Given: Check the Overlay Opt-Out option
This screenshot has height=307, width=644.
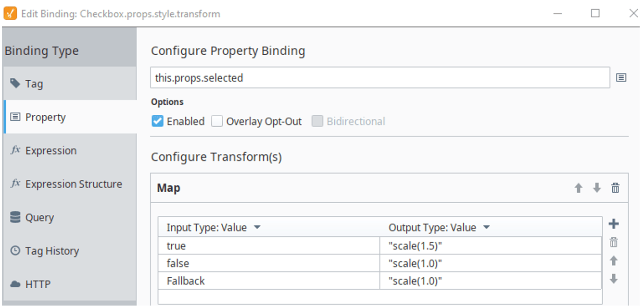Looking at the screenshot, I should pos(217,122).
